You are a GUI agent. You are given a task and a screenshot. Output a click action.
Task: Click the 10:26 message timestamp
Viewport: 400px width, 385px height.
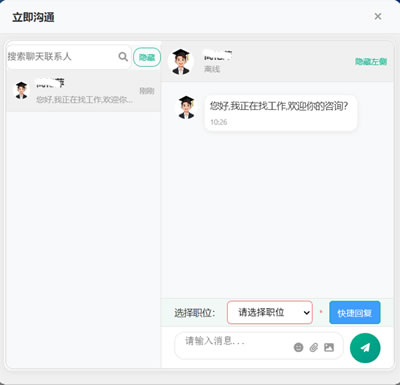coord(219,122)
